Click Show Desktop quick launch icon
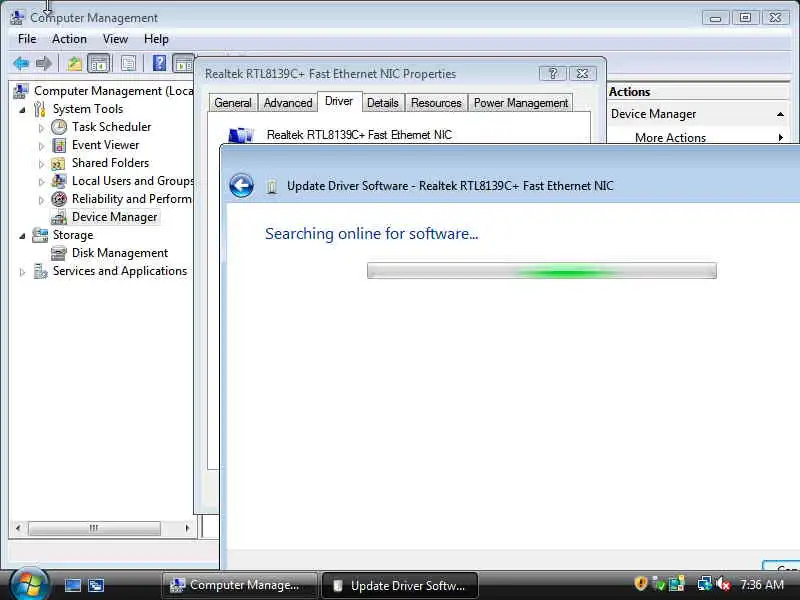The image size is (800, 600). 72,585
